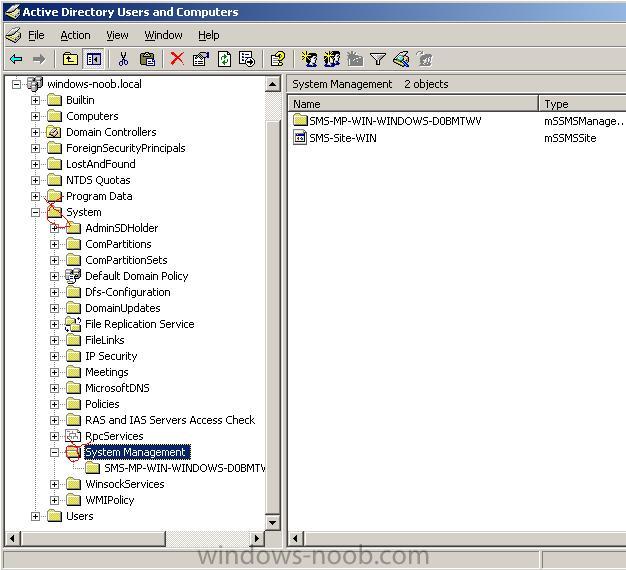Expand the Builtin node
This screenshot has width=626, height=570.
(35, 100)
